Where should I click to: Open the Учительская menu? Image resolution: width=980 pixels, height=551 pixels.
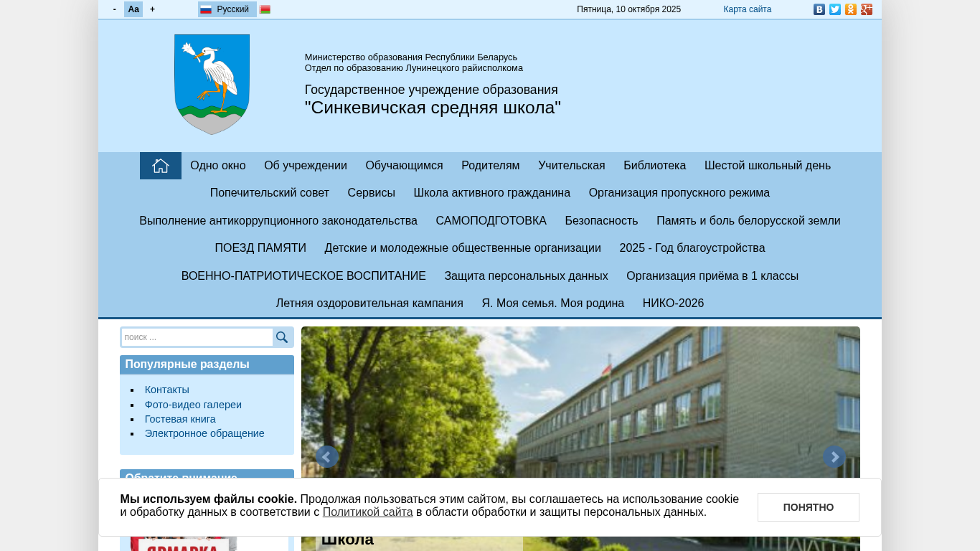pos(572,166)
